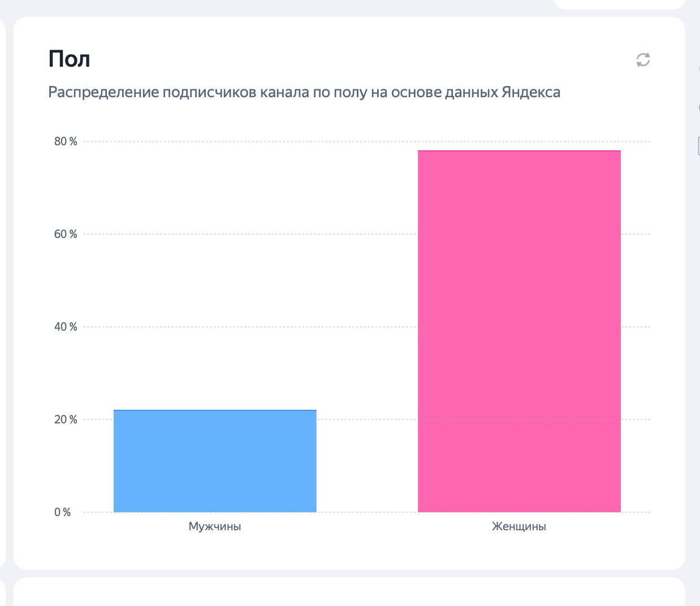Image resolution: width=700 pixels, height=606 pixels.
Task: Click the word Яндекса in the subtitle
Action: 530,92
